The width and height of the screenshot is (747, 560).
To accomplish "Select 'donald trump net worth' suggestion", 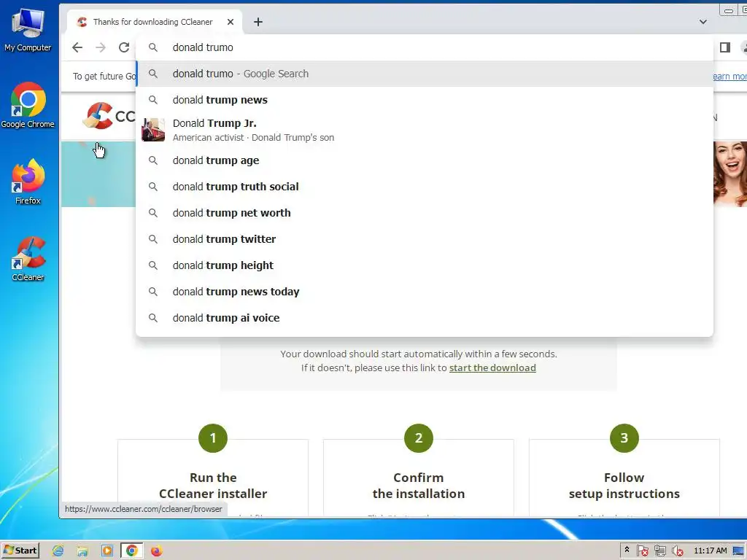I will pyautogui.click(x=425, y=213).
